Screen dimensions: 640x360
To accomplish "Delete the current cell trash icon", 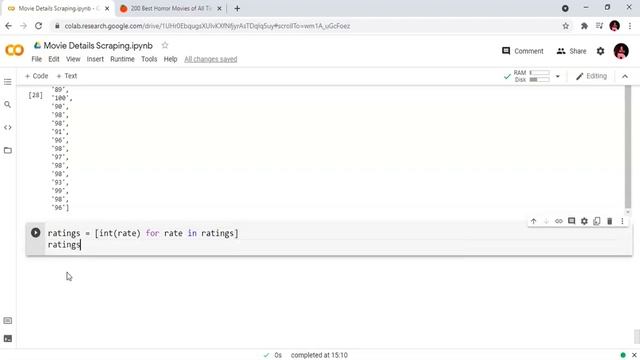I will point(609,221).
